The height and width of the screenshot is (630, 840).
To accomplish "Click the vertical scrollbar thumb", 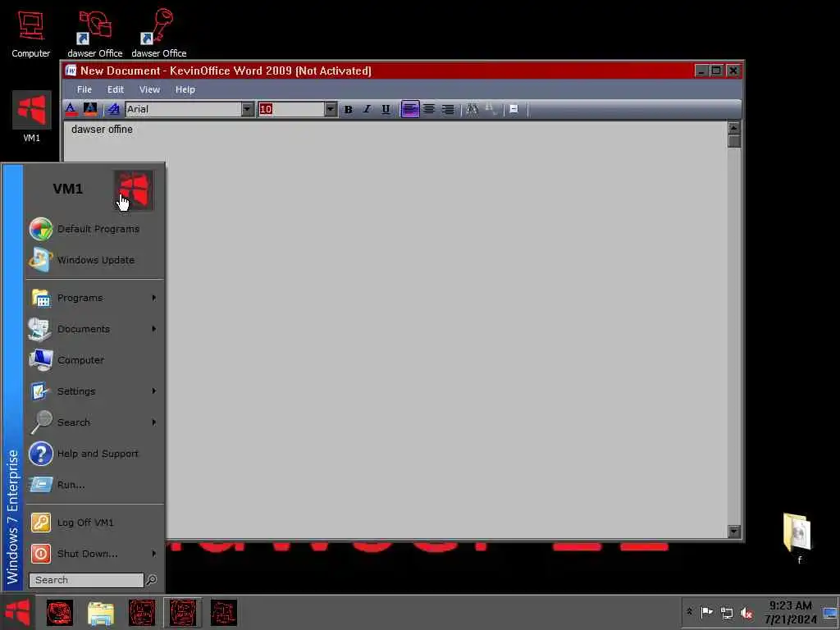I will 734,141.
